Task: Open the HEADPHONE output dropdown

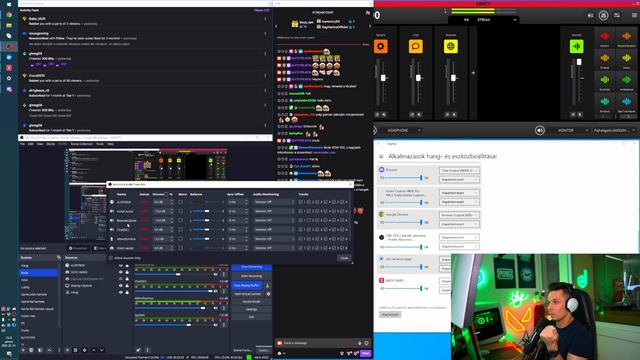Action: pos(404,130)
